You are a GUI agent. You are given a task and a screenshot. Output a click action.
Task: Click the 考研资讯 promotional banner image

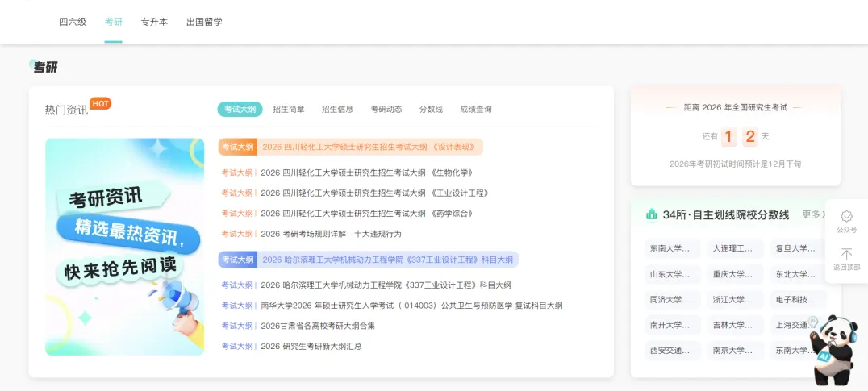tap(124, 247)
